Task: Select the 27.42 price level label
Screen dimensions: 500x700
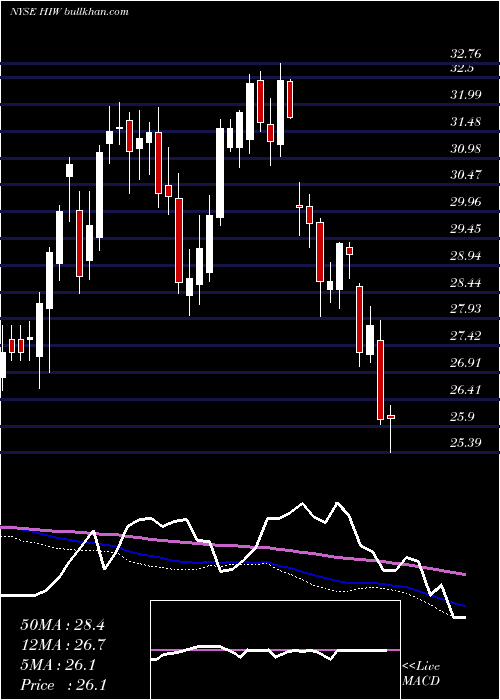Action: coord(466,336)
